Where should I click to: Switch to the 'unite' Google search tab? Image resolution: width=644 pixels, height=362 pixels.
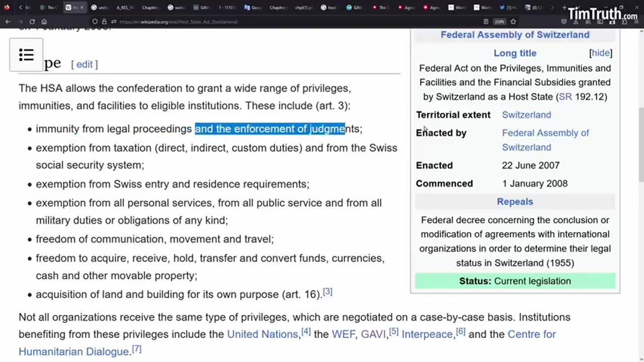pos(100,8)
